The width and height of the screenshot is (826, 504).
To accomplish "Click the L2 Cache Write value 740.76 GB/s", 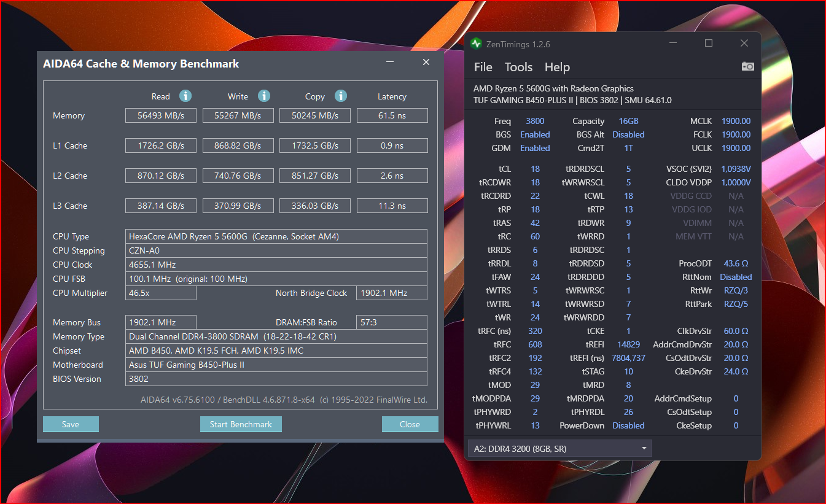I will (x=238, y=176).
